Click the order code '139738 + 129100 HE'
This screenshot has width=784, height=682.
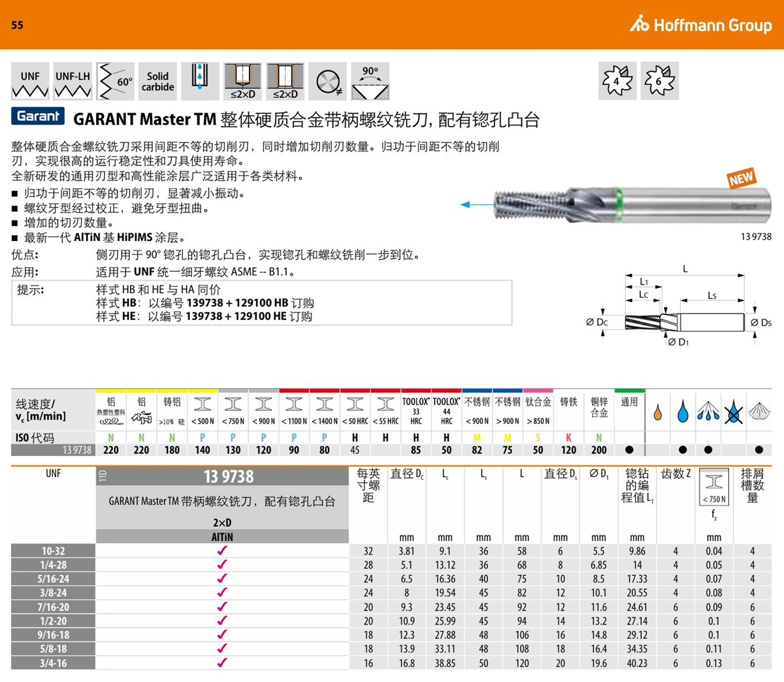point(236,316)
